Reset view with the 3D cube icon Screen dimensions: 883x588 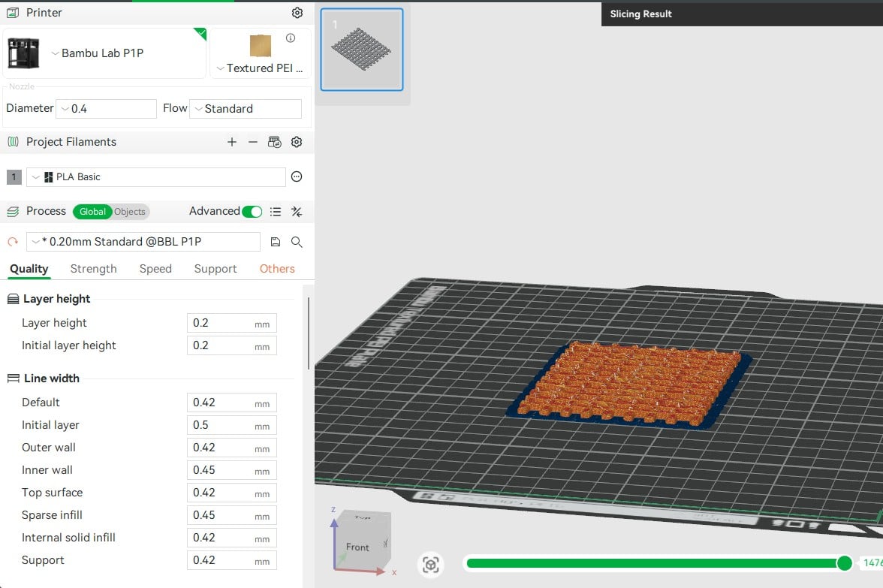click(x=431, y=565)
